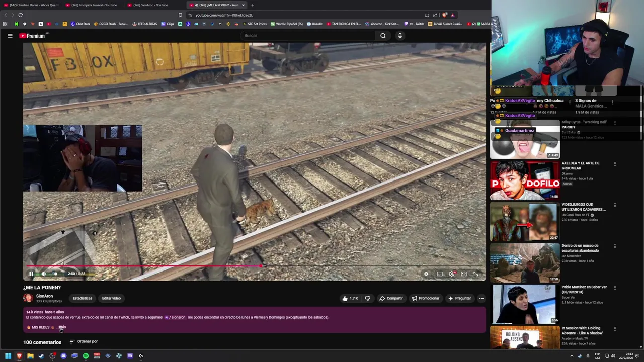Open the Brave browser taskbar icon
This screenshot has height=362, width=644.
tap(19, 356)
